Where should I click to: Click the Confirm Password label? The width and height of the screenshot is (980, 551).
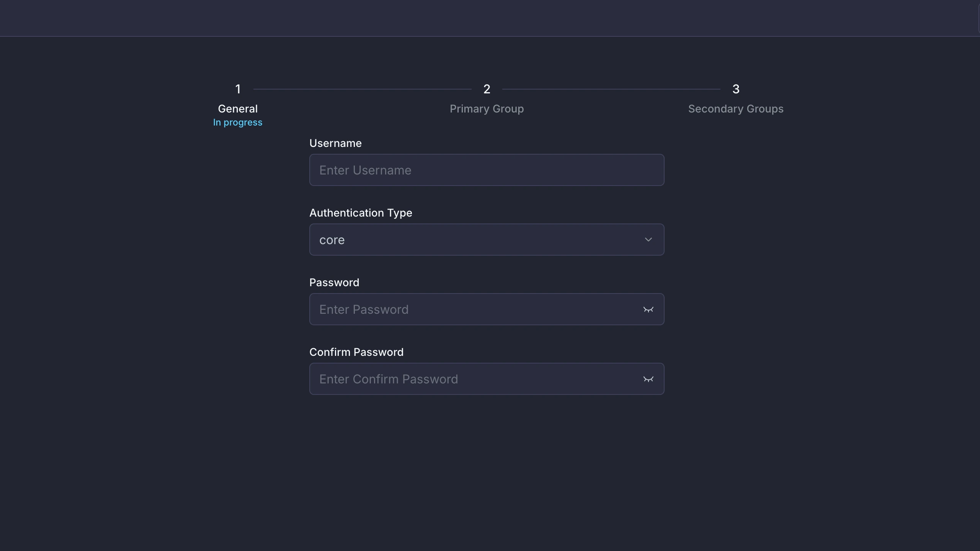tap(356, 352)
